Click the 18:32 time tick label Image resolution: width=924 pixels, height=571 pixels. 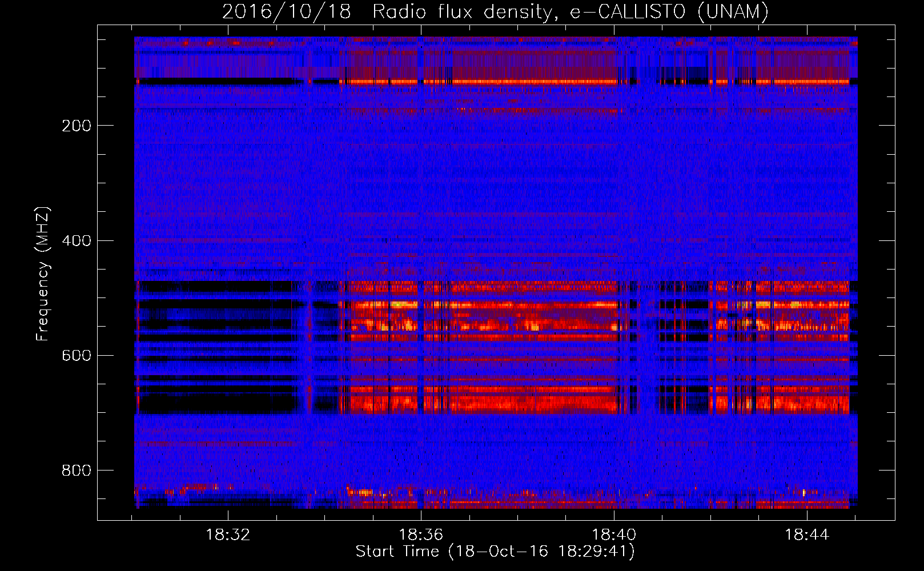[228, 534]
